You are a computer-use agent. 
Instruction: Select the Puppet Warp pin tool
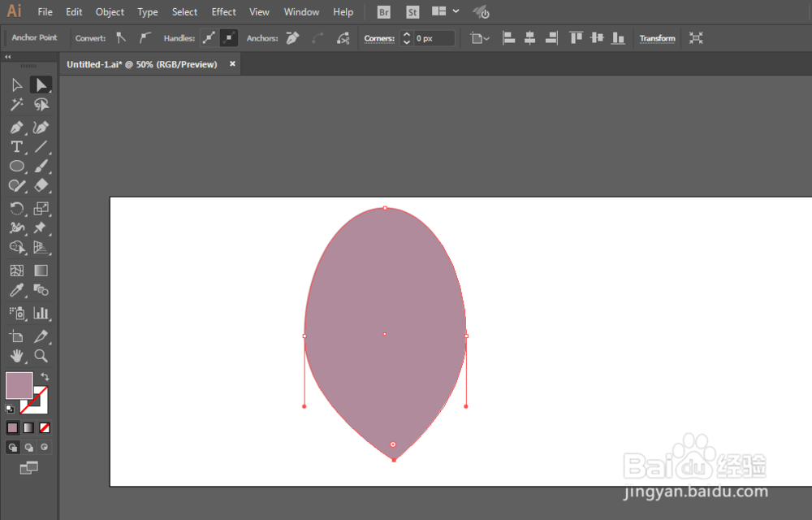(40, 227)
